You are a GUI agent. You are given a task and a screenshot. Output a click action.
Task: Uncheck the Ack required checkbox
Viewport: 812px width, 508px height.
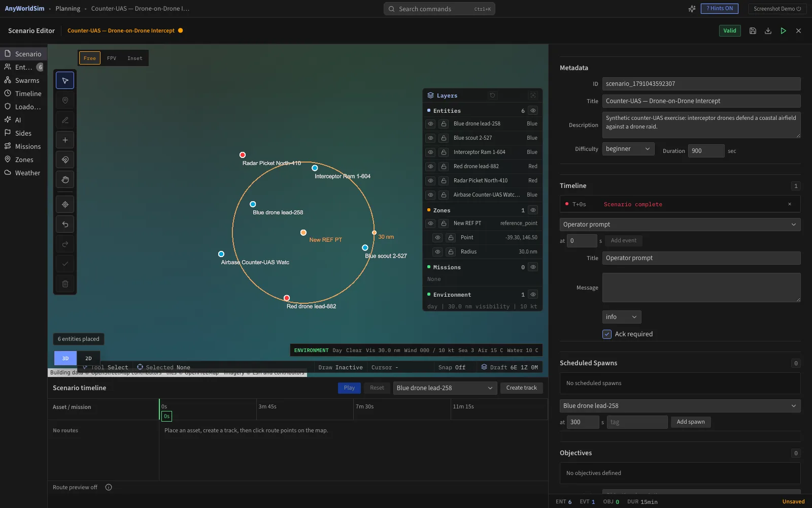(x=607, y=334)
